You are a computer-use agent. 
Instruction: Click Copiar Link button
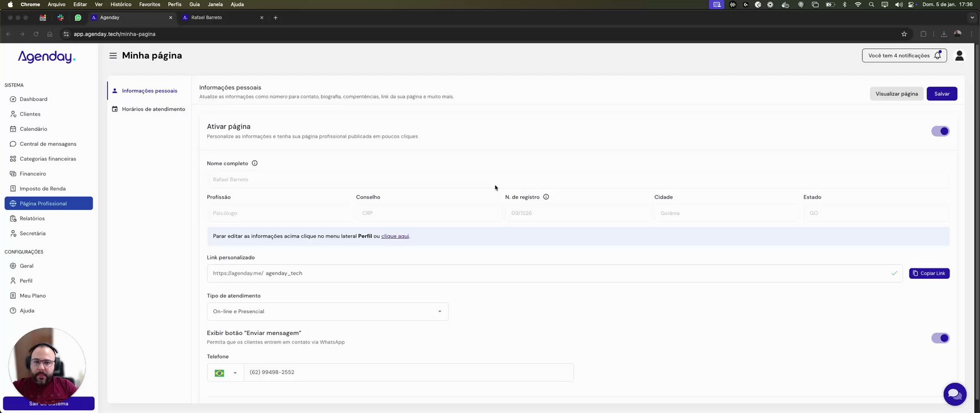point(929,274)
